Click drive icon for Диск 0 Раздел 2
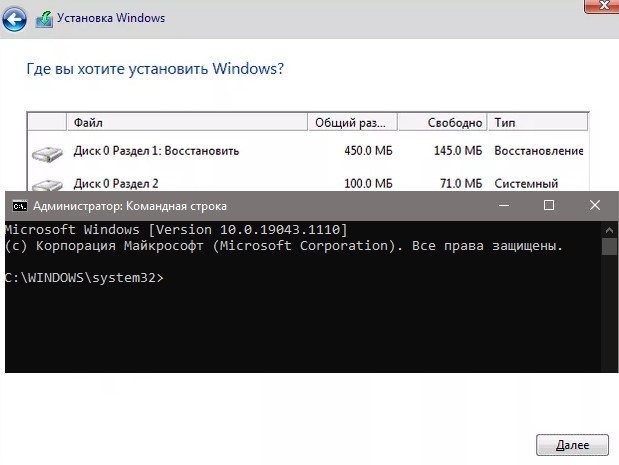The width and height of the screenshot is (619, 465). pyautogui.click(x=47, y=185)
